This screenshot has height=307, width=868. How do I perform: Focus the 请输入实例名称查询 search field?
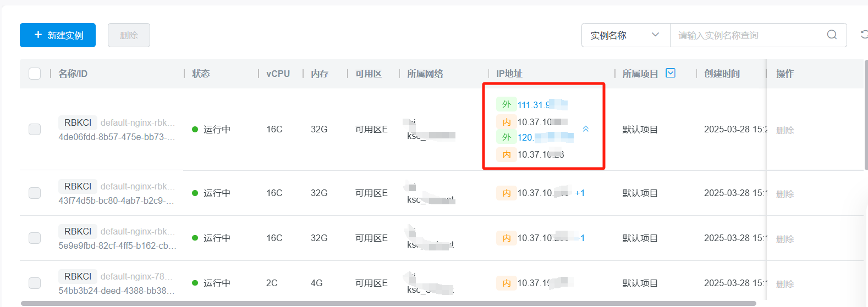pyautogui.click(x=748, y=35)
